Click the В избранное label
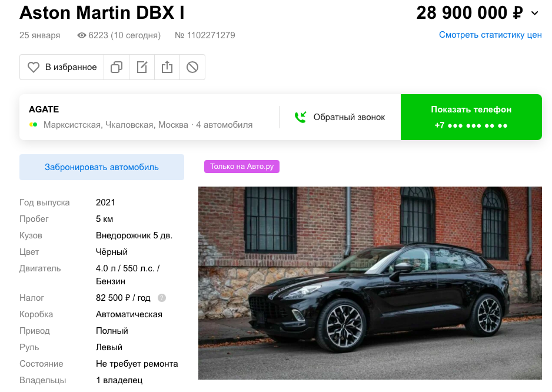The image size is (552, 392). pyautogui.click(x=71, y=67)
